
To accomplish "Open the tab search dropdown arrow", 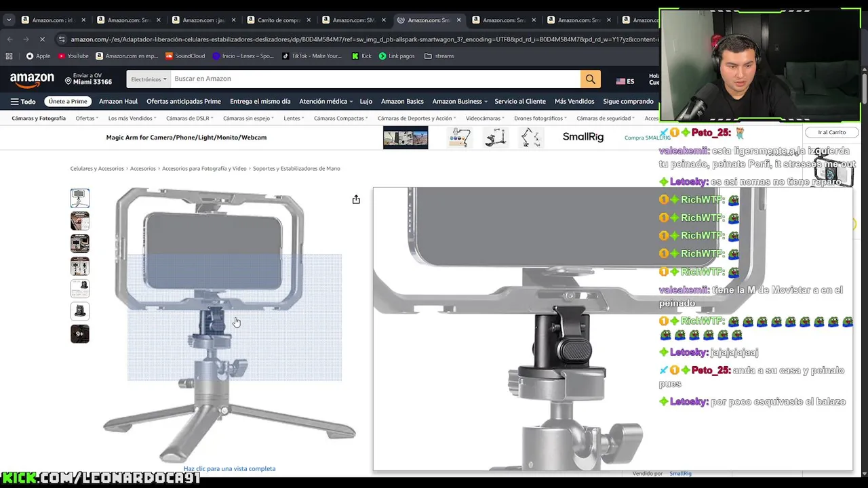I will (x=9, y=20).
